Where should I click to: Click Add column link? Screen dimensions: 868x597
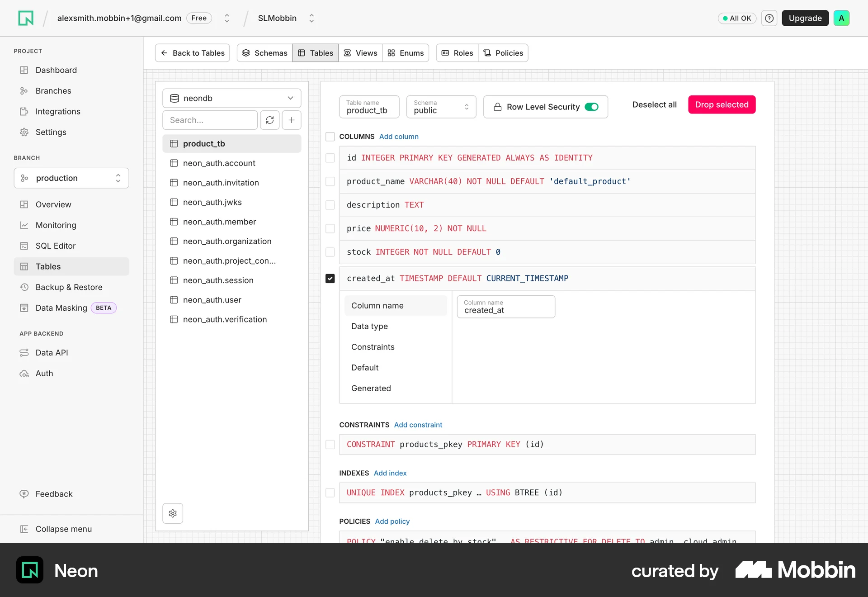[x=399, y=137]
